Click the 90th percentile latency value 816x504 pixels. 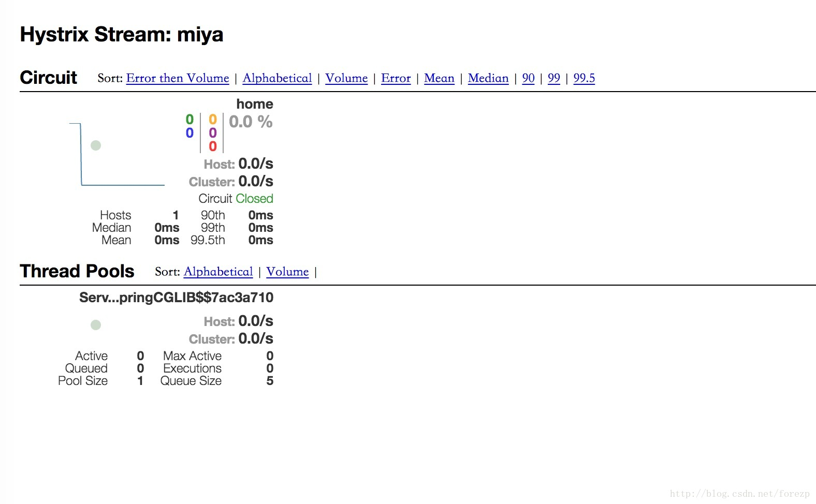coord(260,215)
